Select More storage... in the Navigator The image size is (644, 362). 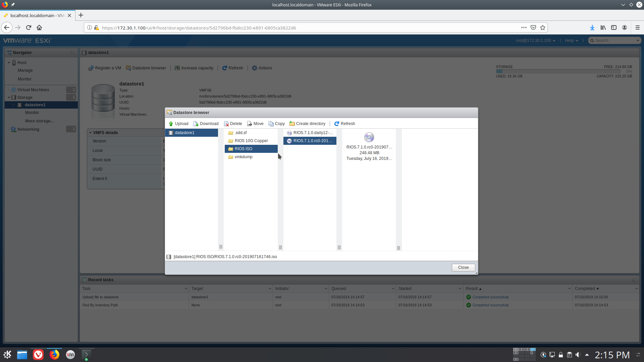[x=39, y=121]
